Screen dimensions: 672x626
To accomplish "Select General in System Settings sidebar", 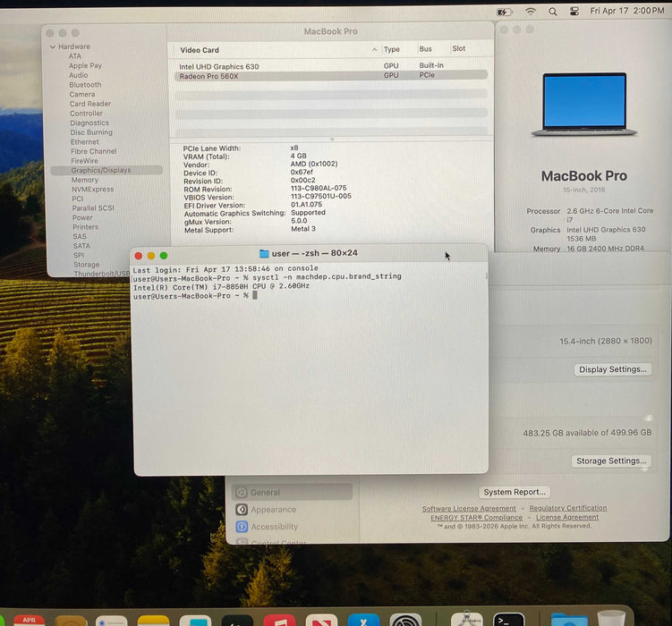I will (293, 493).
